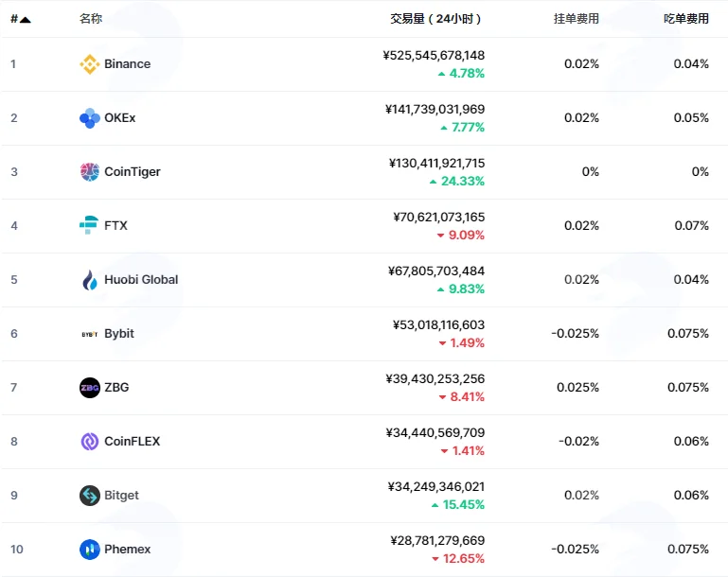Open the Phemex name link
This screenshot has height=577, width=728.
pyautogui.click(x=127, y=550)
